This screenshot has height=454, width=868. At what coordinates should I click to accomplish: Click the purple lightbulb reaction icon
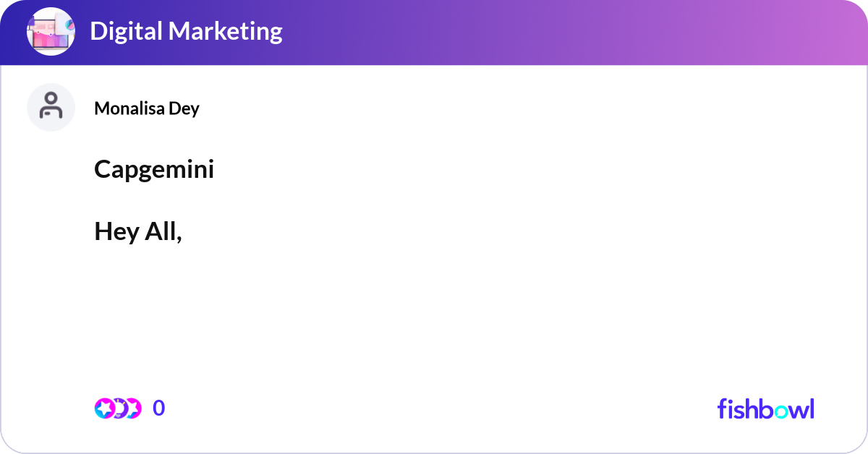pos(118,408)
